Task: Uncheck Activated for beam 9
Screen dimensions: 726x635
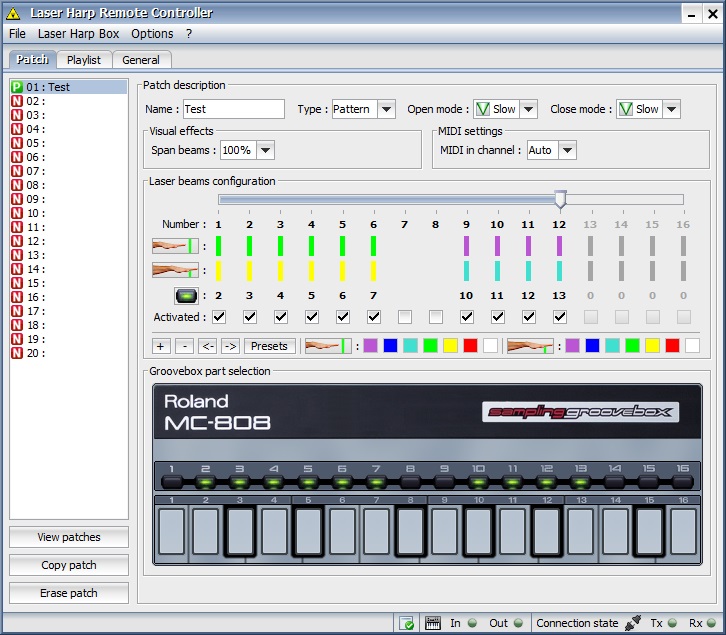Action: click(467, 317)
